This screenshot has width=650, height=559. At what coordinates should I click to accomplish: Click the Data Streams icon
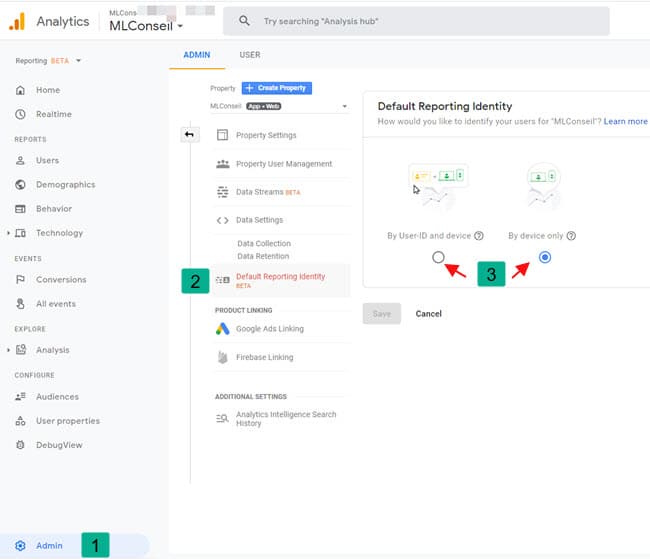coord(223,192)
